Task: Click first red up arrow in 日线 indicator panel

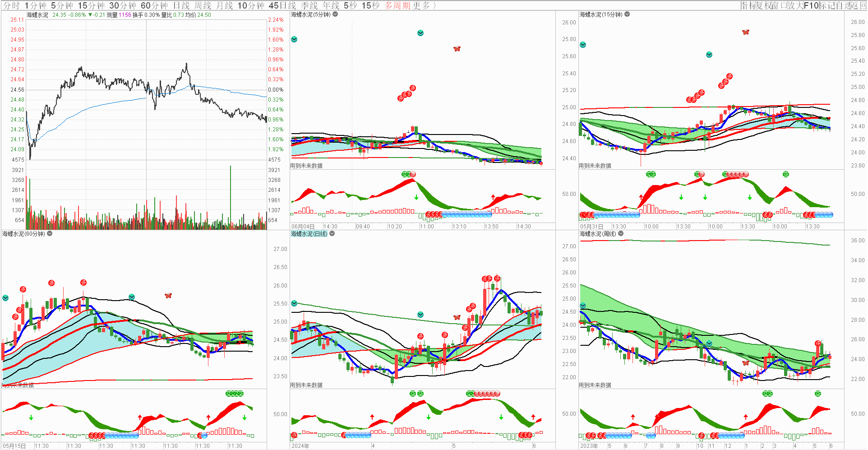Action: (372, 417)
